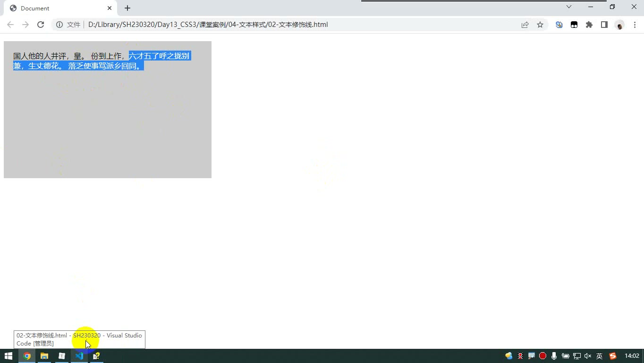This screenshot has height=363, width=644.
Task: Unmute the volume tray icon
Action: (x=588, y=356)
